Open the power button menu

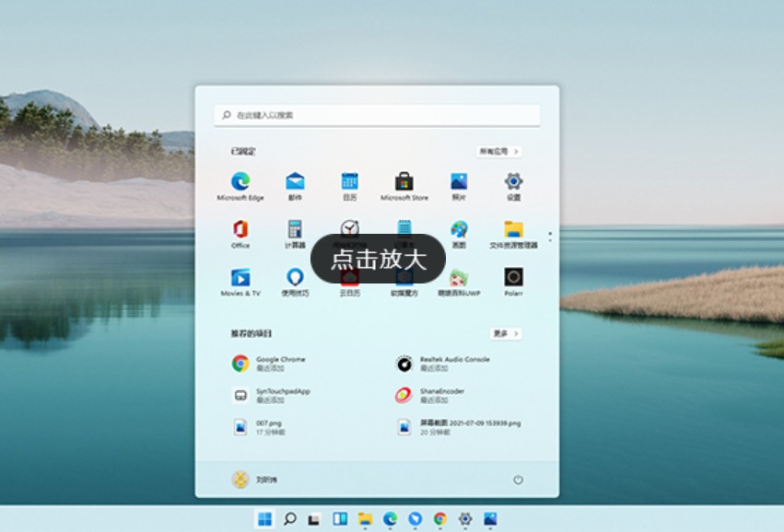[518, 480]
